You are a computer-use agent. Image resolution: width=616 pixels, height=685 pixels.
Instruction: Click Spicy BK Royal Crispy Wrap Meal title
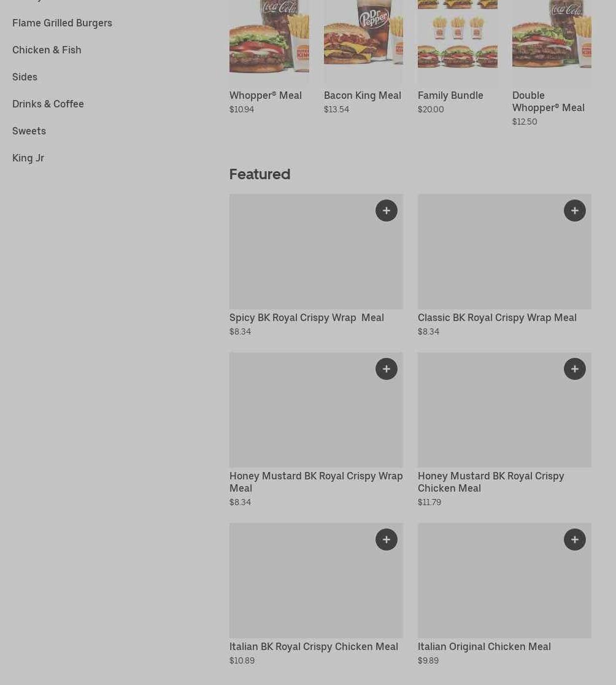pyautogui.click(x=307, y=317)
